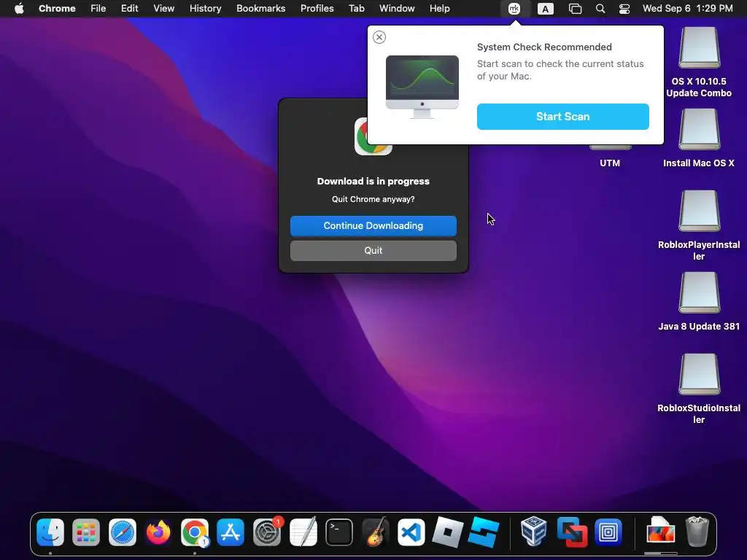Open the File menu
747x560 pixels.
[x=98, y=8]
